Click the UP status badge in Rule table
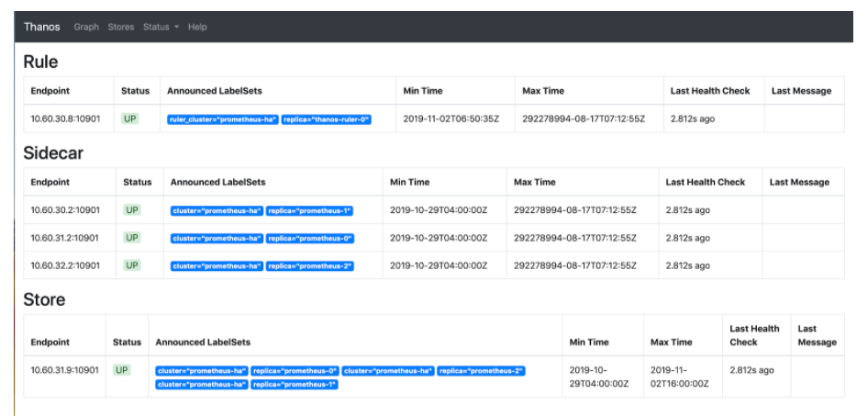The height and width of the screenshot is (416, 868). (x=129, y=118)
